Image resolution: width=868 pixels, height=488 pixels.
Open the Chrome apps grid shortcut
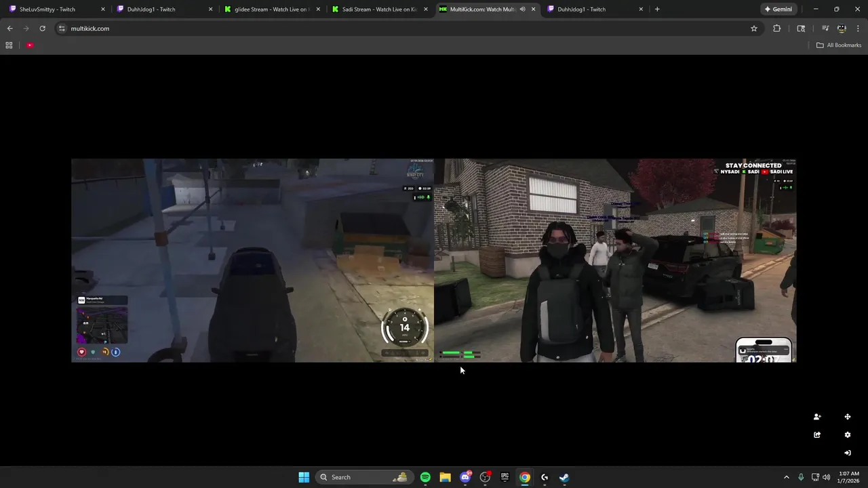click(9, 45)
